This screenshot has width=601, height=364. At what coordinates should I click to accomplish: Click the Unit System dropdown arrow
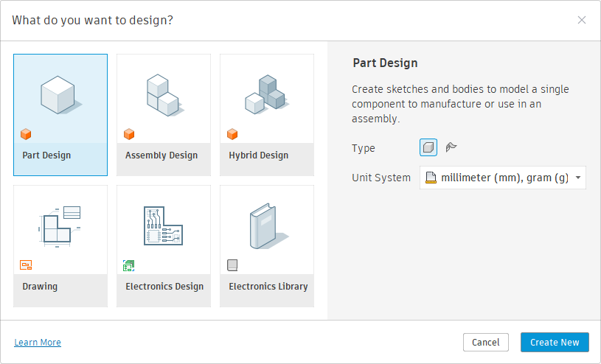click(577, 178)
